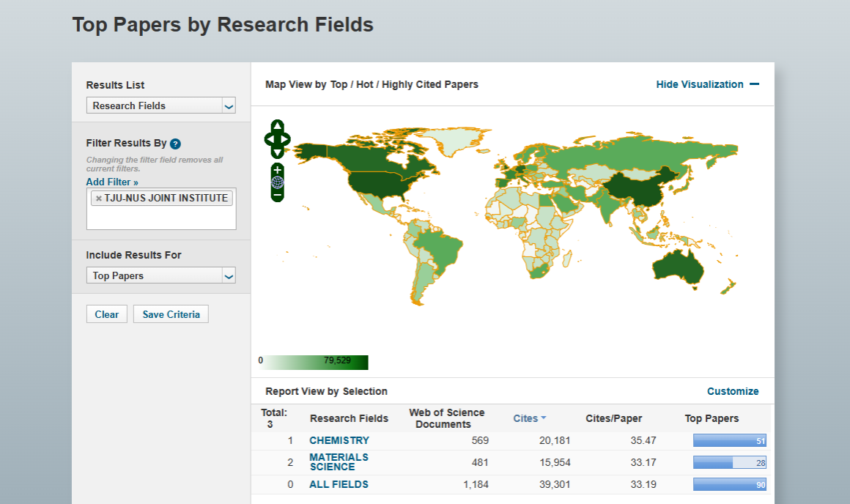Click the Add Filter link
Viewport: 850px width, 504px height.
[112, 182]
